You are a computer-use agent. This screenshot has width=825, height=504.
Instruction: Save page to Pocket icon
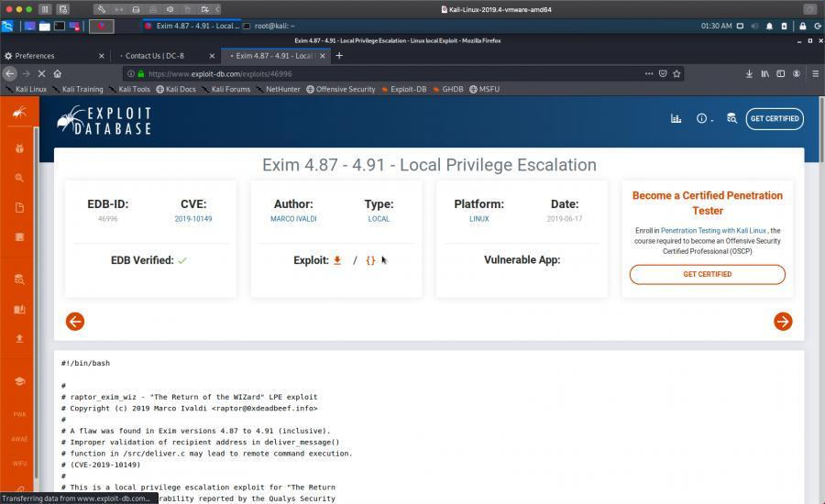tap(663, 73)
